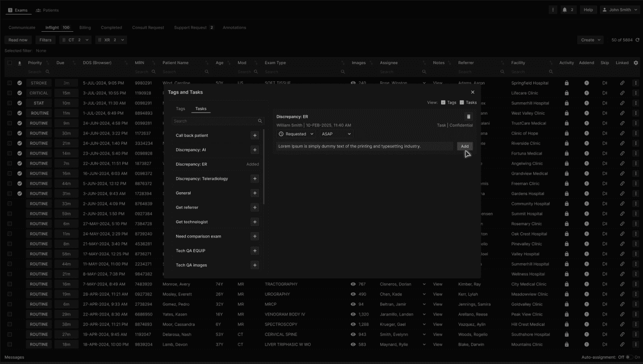Viewport: 643px width, 364px height.
Task: View images for Monroe, Avery exam
Action: tap(353, 284)
